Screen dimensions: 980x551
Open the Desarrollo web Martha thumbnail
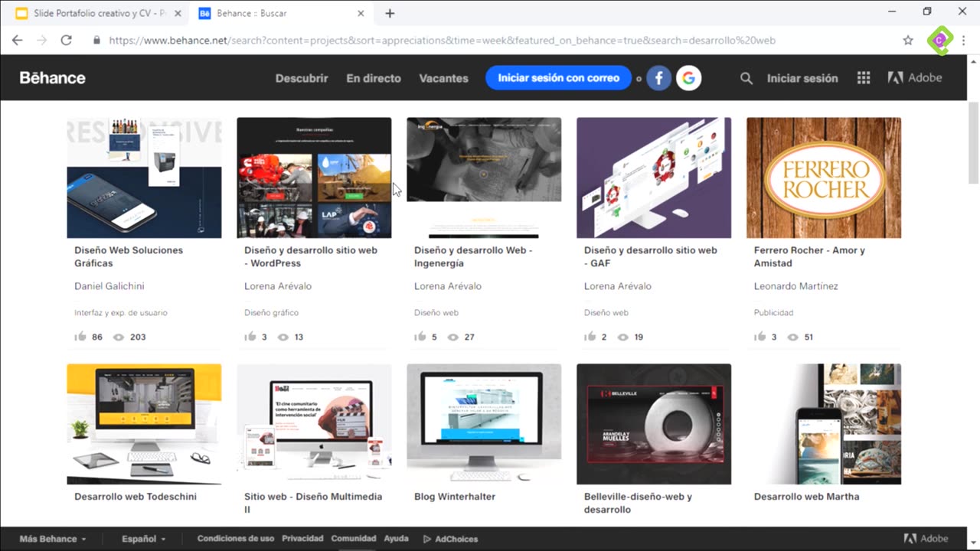pos(824,424)
